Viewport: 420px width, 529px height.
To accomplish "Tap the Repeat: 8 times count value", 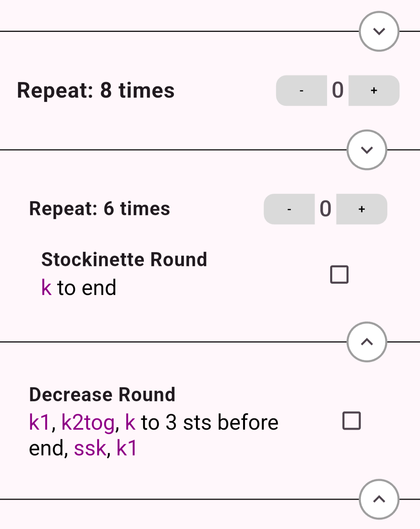I will pyautogui.click(x=338, y=91).
